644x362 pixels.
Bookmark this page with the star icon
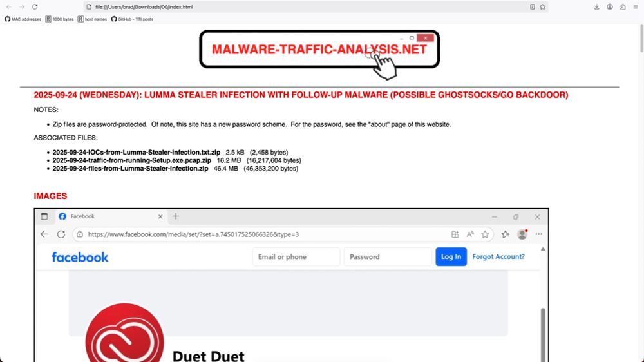pyautogui.click(x=542, y=7)
